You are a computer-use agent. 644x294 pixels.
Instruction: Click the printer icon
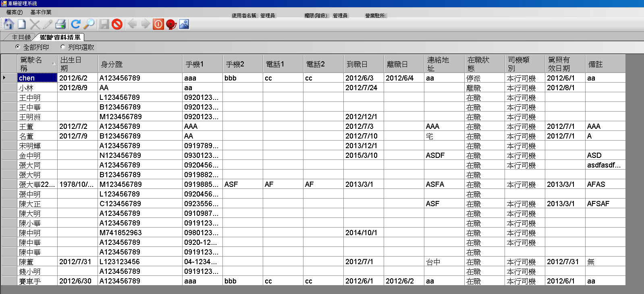coord(60,24)
